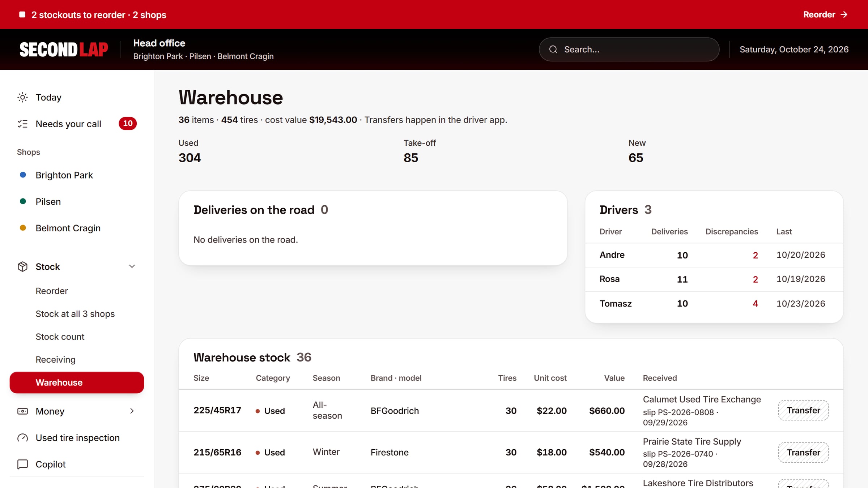Click the Second Lap logo

click(64, 50)
